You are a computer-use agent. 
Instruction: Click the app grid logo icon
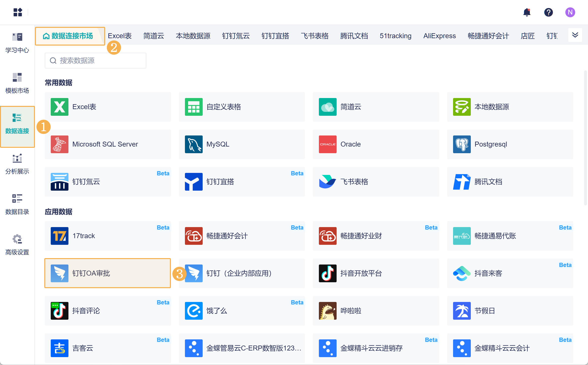17,12
